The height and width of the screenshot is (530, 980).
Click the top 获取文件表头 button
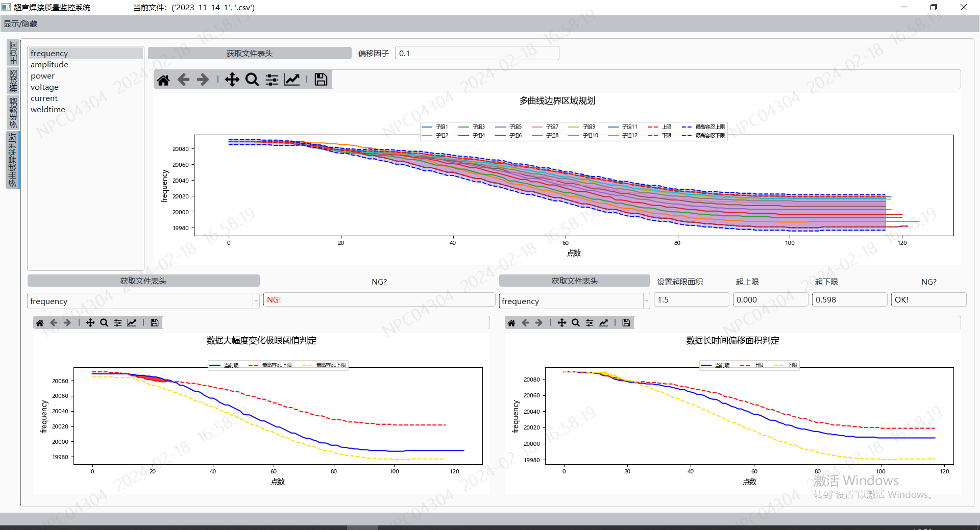click(x=250, y=54)
